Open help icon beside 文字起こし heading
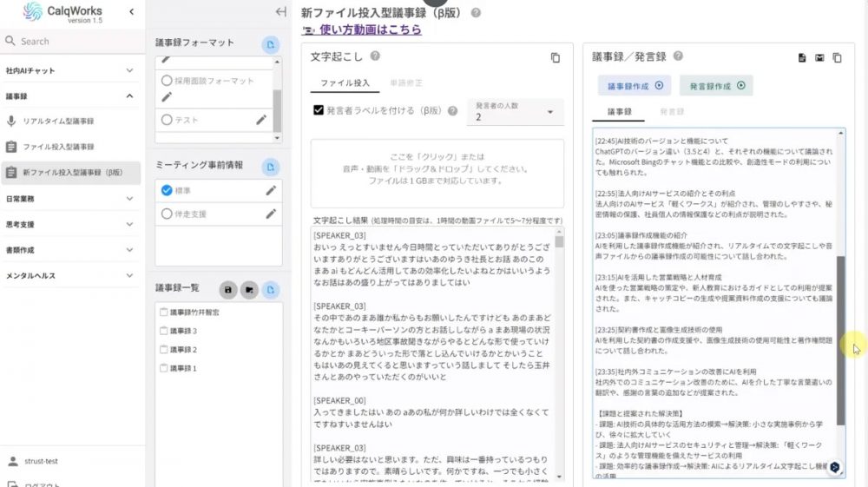868x487 pixels. tap(375, 56)
